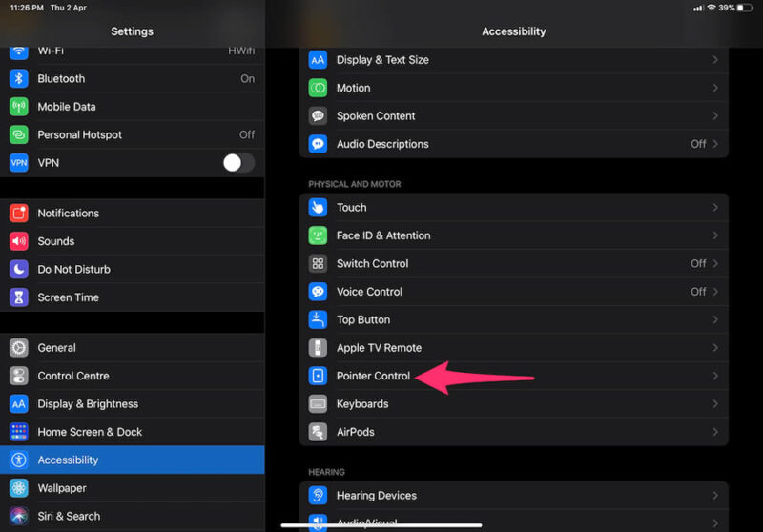This screenshot has height=532, width=763.
Task: Tap the battery status indicator
Action: [746, 8]
